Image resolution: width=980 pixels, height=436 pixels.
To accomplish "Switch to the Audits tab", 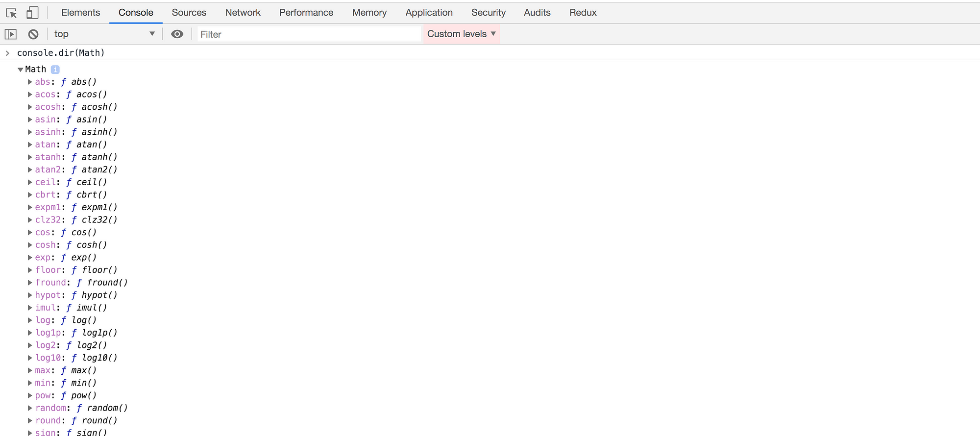I will [x=537, y=13].
